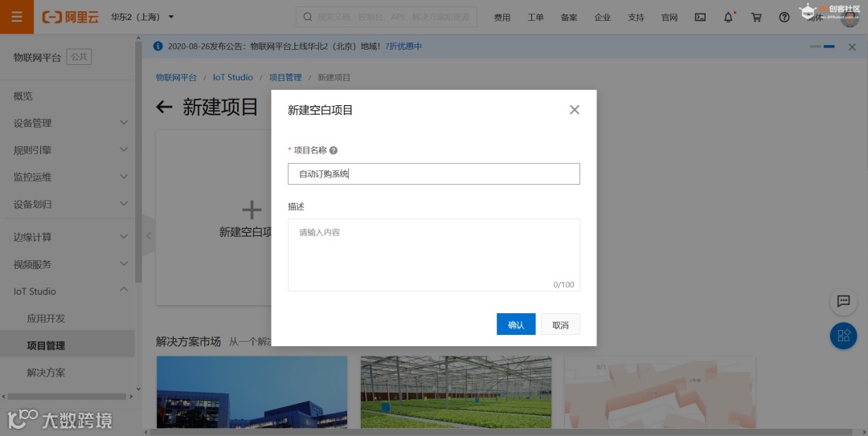
Task: Click the search magnifier icon
Action: [x=307, y=17]
